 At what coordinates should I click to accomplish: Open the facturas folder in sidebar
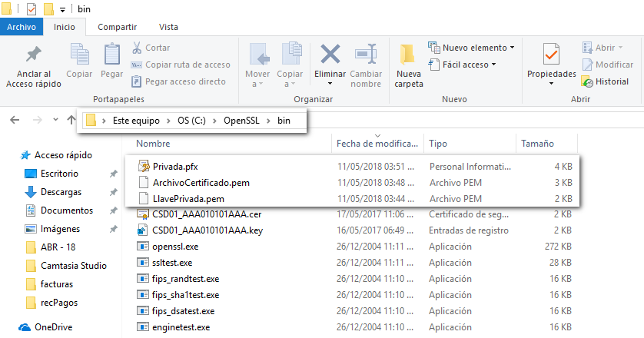pos(57,284)
